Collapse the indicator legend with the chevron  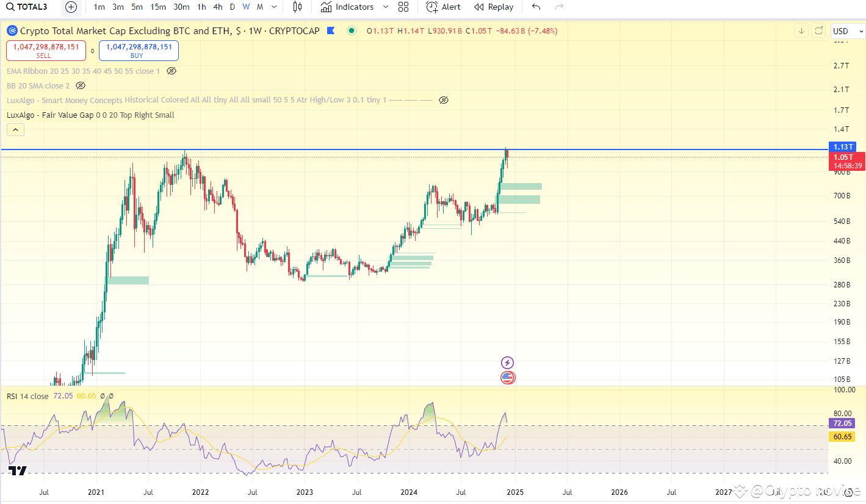point(15,129)
